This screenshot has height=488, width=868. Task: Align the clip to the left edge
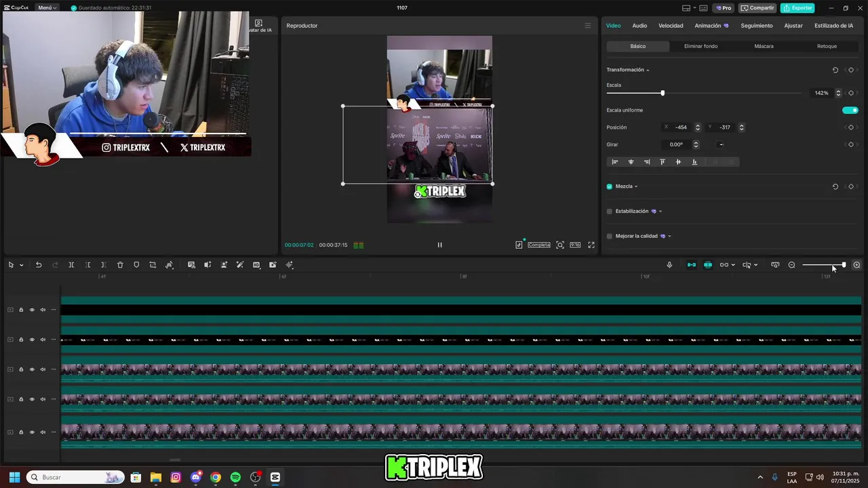(x=615, y=162)
